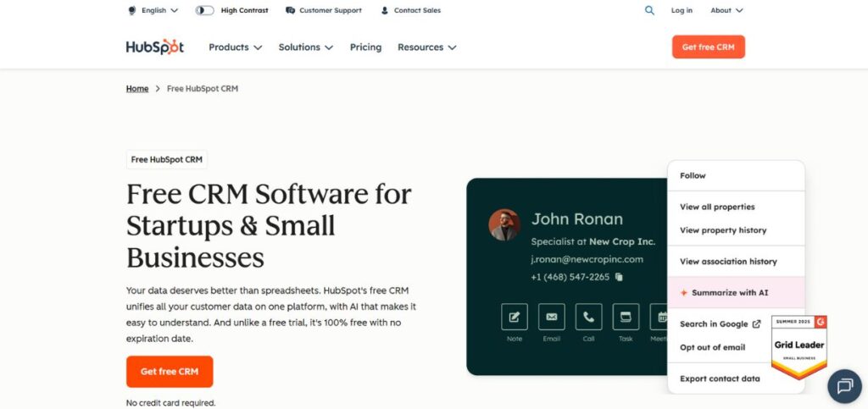Screen dimensions: 868x409
Task: Open the chat widget bubble
Action: click(845, 386)
